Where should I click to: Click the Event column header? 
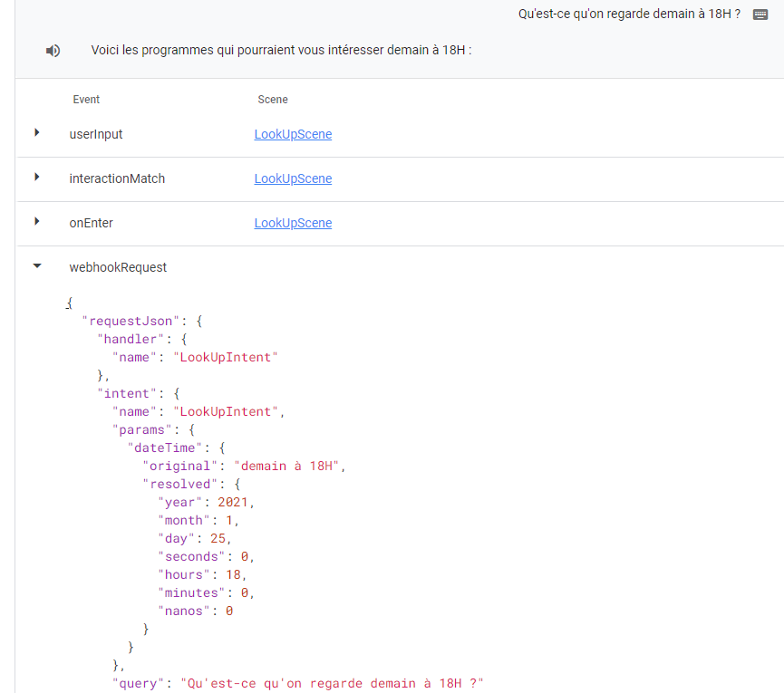point(86,100)
